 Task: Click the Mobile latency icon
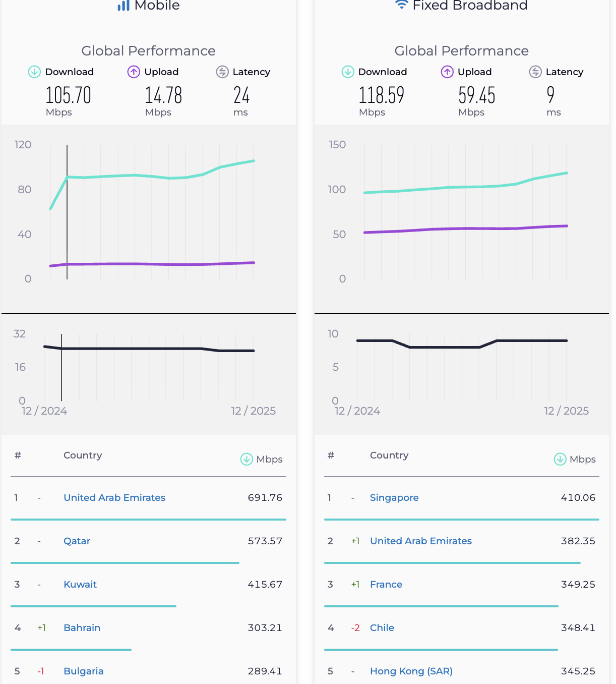click(222, 72)
